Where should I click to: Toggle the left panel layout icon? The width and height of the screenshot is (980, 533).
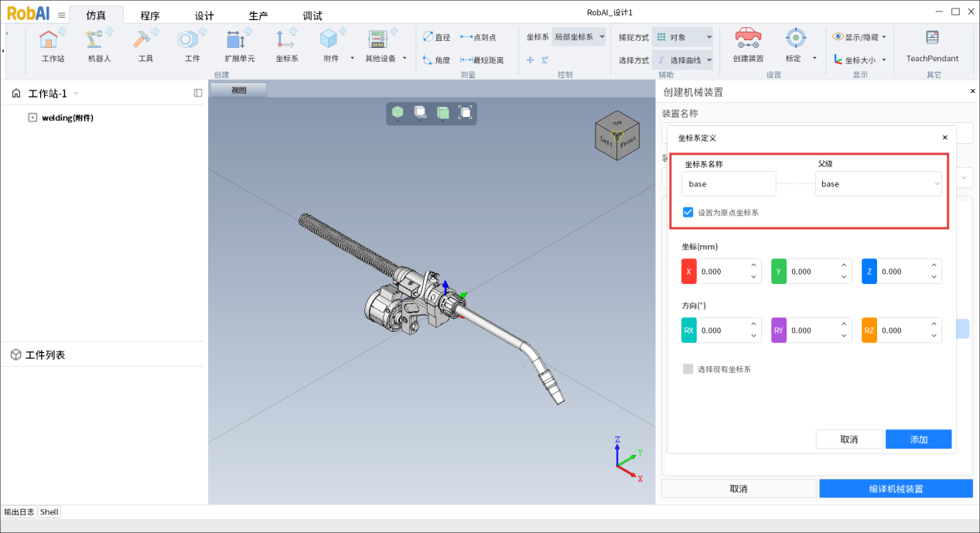[x=198, y=93]
